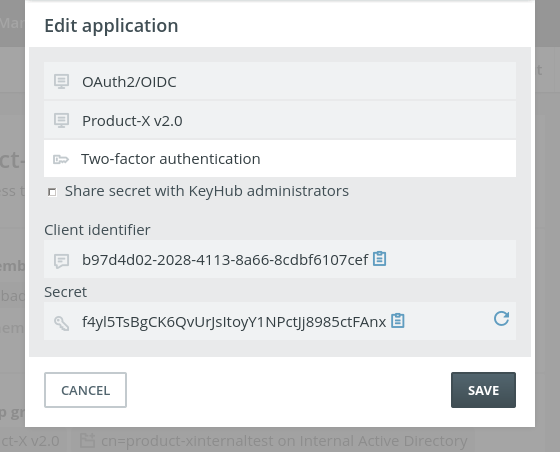Select the Product-X v2.0 name field
The width and height of the screenshot is (560, 452).
(280, 120)
